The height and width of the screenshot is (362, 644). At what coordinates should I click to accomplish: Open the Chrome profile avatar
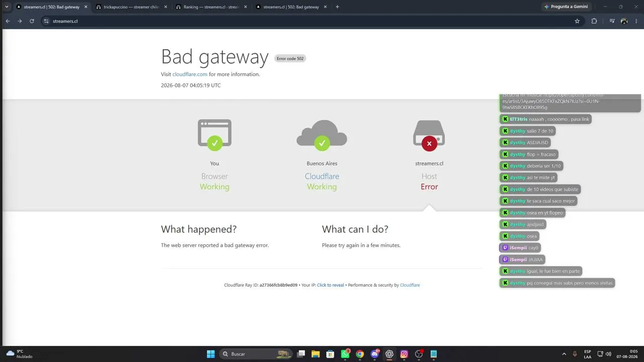pyautogui.click(x=624, y=21)
